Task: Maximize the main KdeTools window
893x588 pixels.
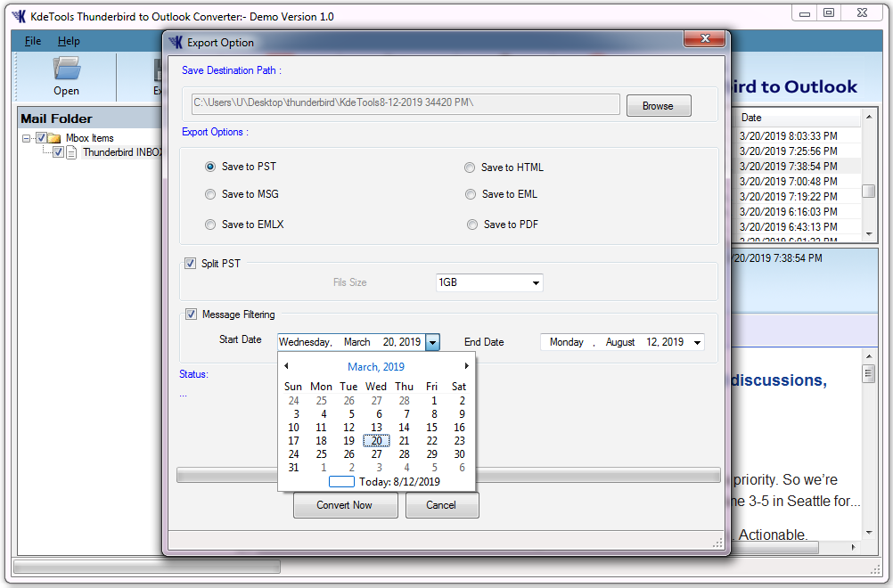Action: tap(829, 13)
